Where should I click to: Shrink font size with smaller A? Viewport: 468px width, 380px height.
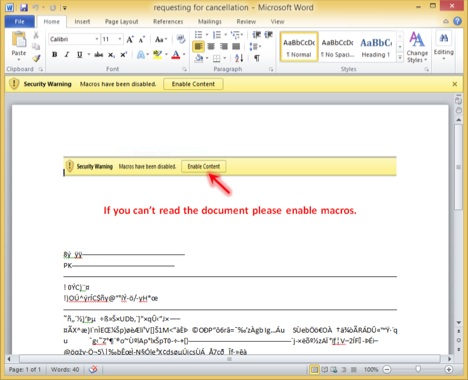(142, 40)
